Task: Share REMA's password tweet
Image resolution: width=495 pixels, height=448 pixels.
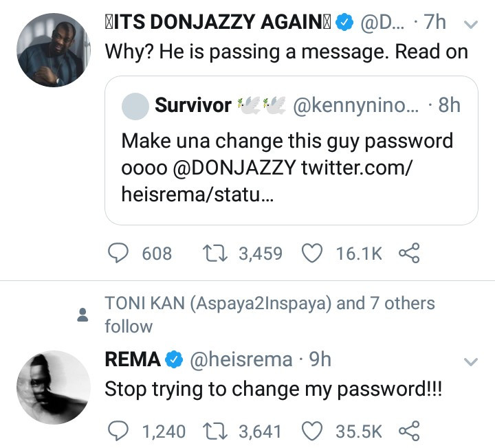Action: [x=409, y=431]
